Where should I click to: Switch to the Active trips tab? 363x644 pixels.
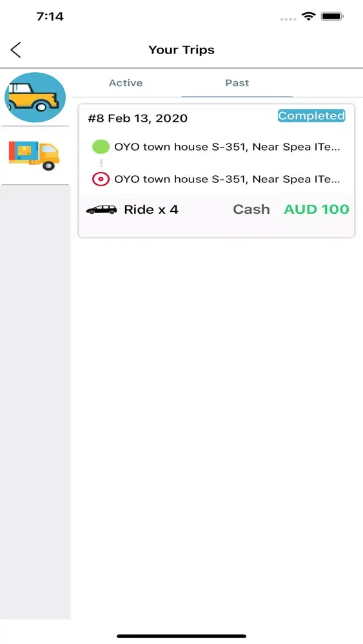click(126, 83)
